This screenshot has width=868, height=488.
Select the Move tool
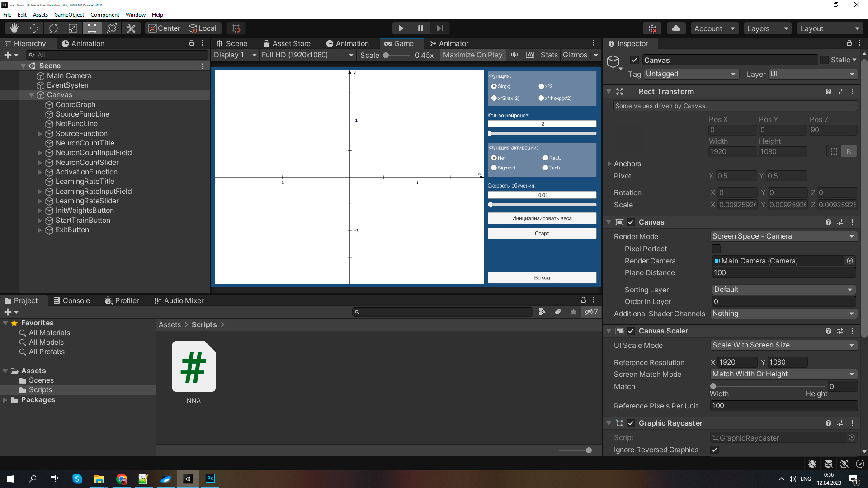click(34, 28)
